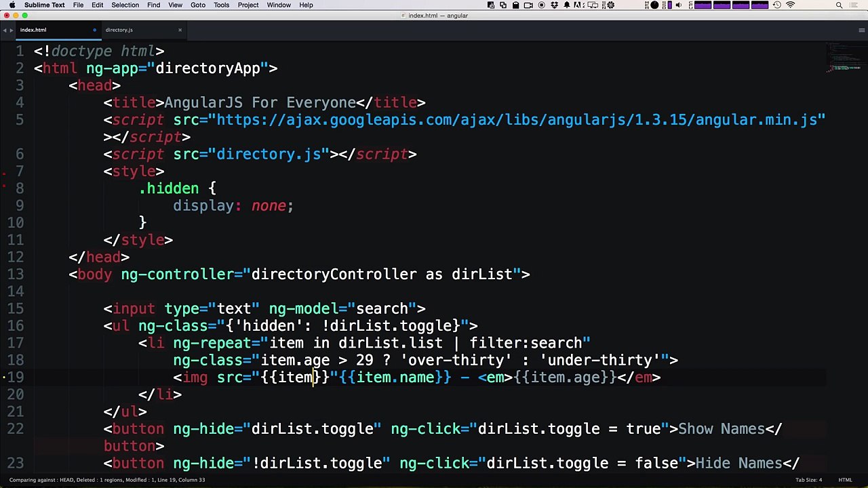Viewport: 868px width, 488px height.
Task: Change the HTML syntax selector
Action: (x=845, y=480)
